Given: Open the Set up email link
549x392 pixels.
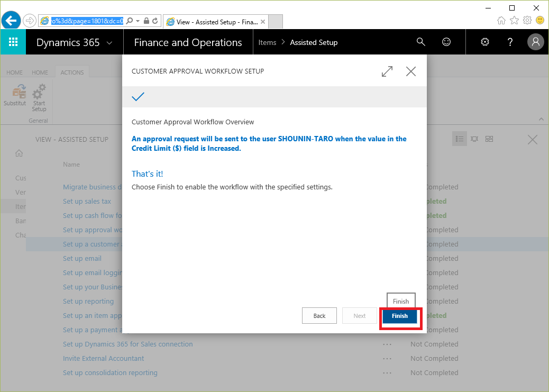Looking at the screenshot, I should coord(83,259).
